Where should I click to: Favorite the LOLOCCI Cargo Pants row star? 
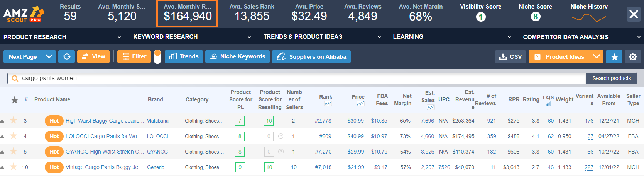14,136
